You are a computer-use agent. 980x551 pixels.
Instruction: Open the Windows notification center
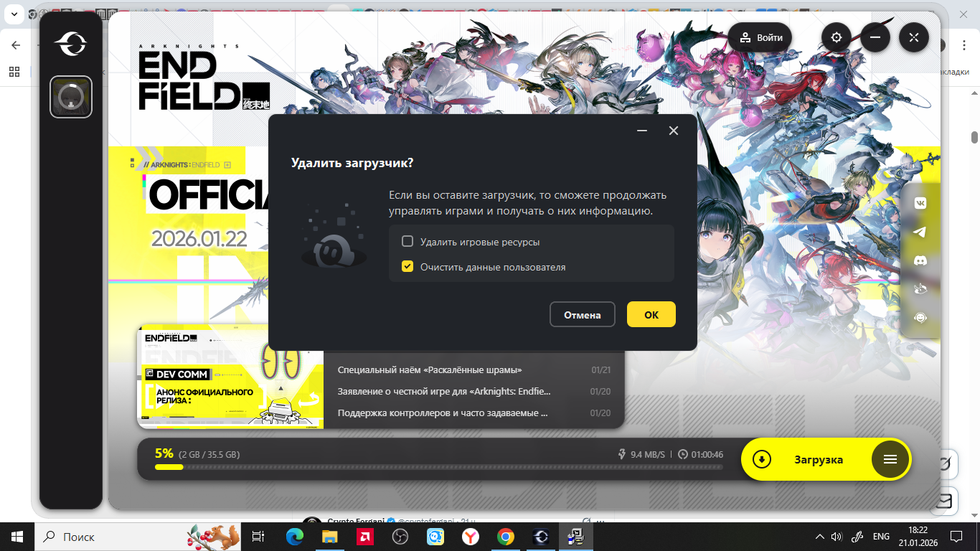(x=956, y=536)
